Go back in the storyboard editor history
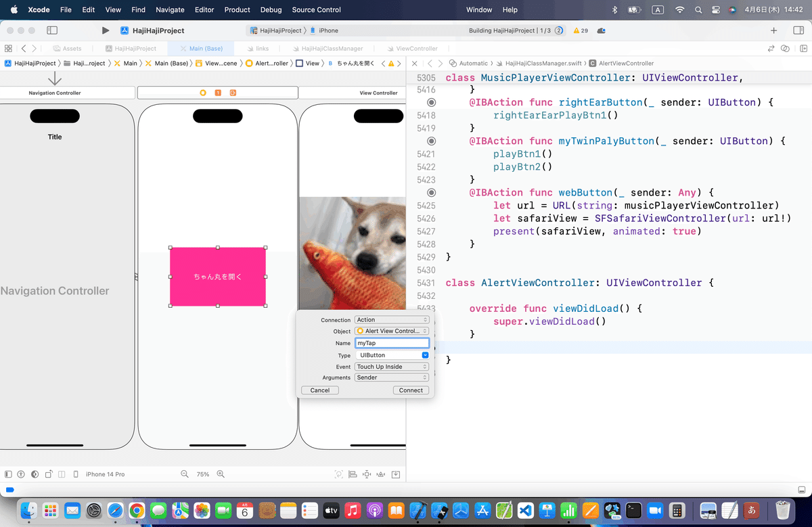Image resolution: width=812 pixels, height=527 pixels. [24, 49]
